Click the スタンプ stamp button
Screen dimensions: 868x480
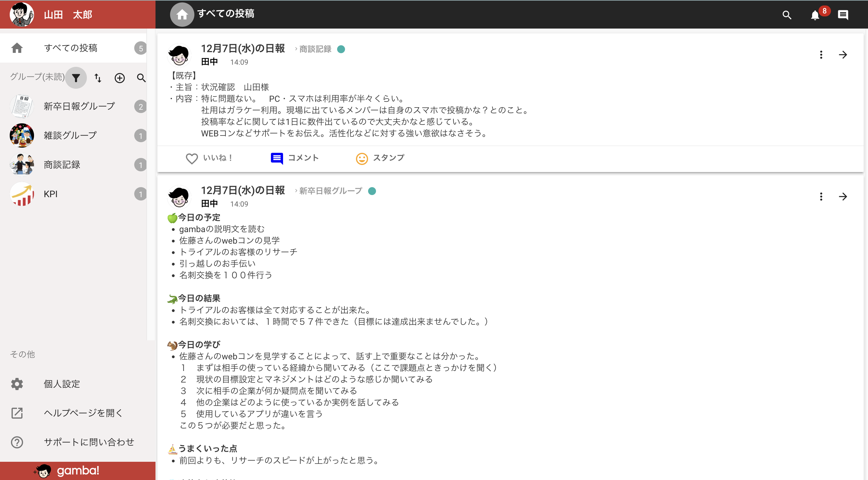tap(380, 158)
